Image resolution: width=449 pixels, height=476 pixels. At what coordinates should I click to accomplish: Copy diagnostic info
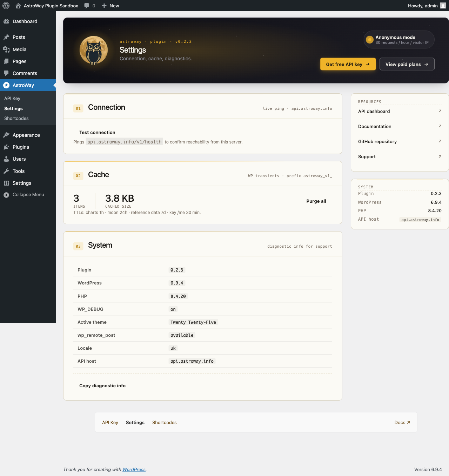coord(102,386)
